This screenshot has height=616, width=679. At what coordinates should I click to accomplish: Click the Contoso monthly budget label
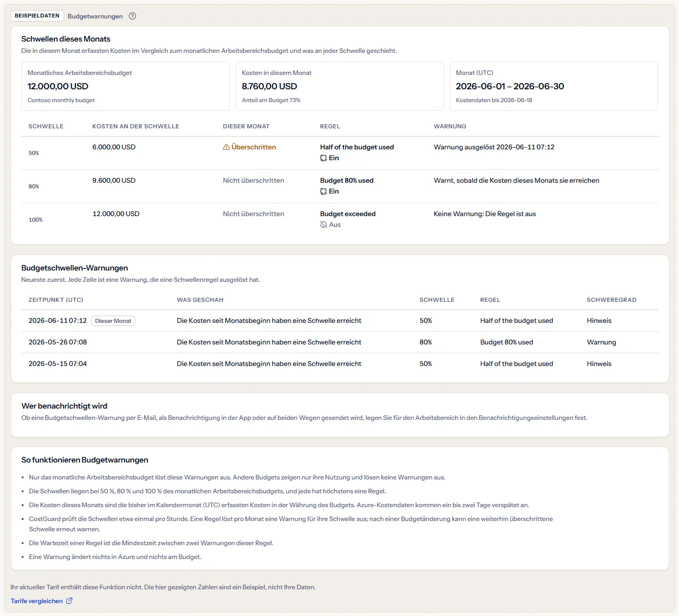click(61, 100)
